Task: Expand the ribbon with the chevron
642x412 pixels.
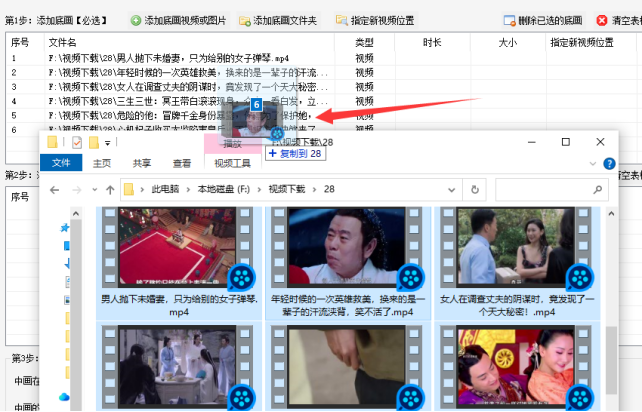Action: click(592, 163)
